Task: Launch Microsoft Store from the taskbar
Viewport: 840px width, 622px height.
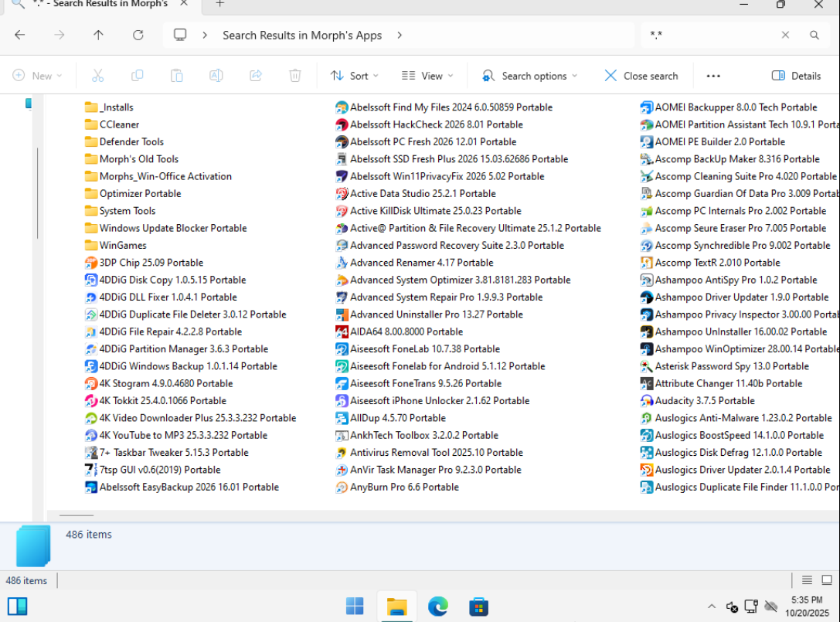Action: click(x=478, y=606)
